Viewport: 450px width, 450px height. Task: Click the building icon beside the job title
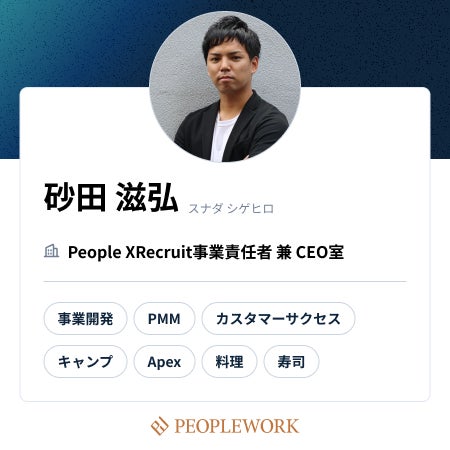tap(52, 251)
